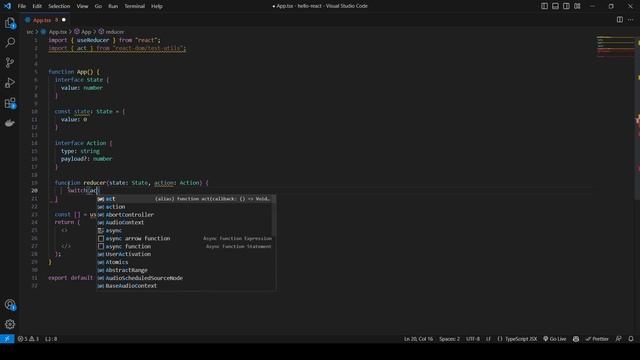Click Go Live in status bar
This screenshot has width=640, height=360.
(555, 339)
